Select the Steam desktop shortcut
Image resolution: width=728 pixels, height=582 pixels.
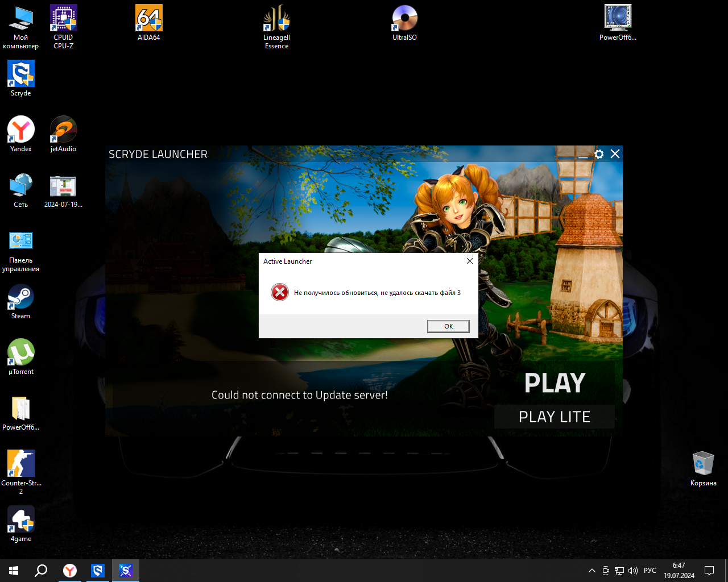pyautogui.click(x=21, y=301)
